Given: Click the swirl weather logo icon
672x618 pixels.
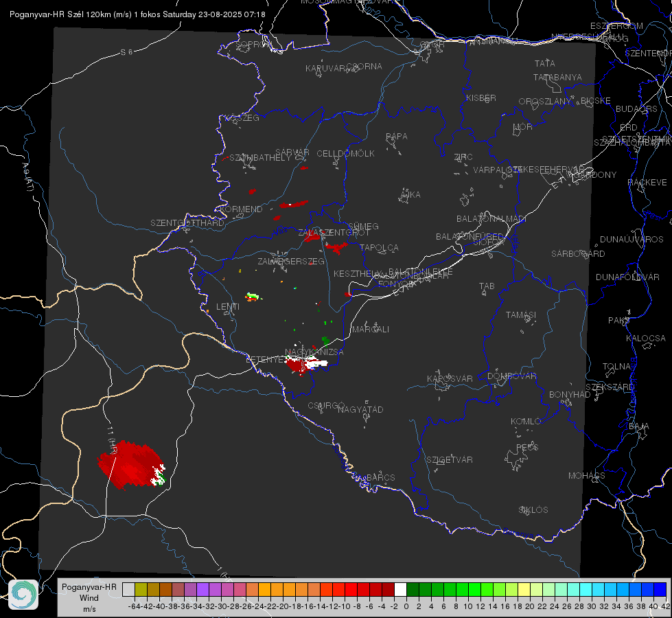Looking at the screenshot, I should tap(23, 595).
